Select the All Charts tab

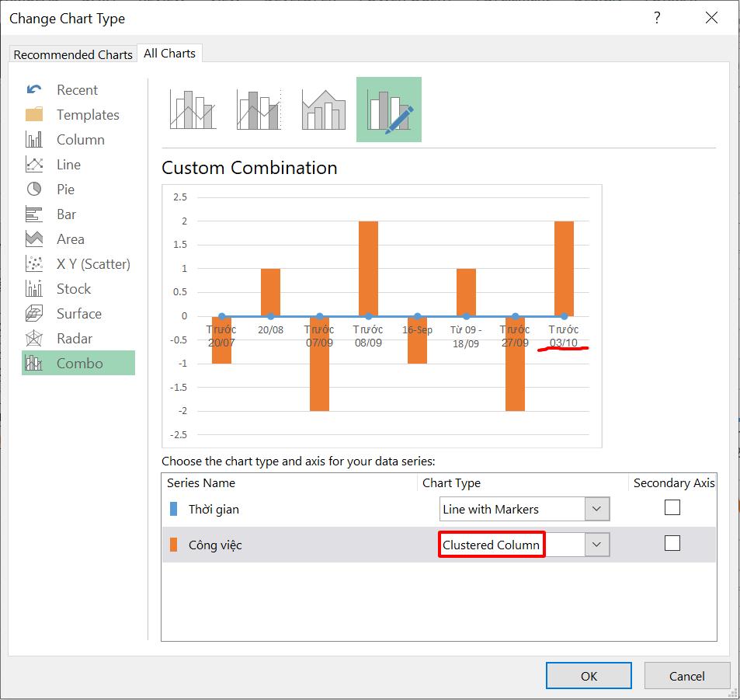tap(169, 53)
